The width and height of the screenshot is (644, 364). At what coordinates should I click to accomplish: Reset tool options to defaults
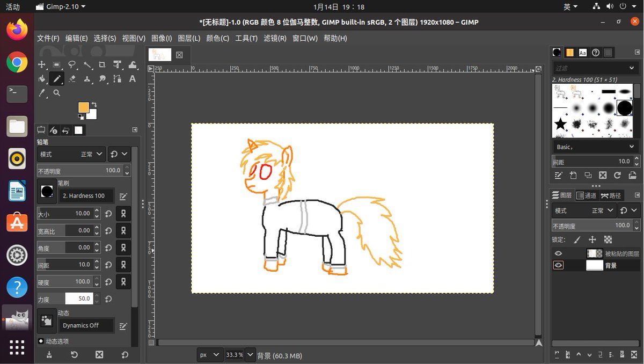tap(125, 354)
